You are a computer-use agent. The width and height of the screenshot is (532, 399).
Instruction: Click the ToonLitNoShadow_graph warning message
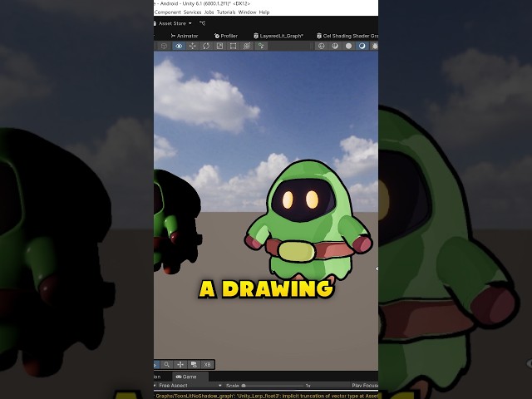tap(266, 396)
